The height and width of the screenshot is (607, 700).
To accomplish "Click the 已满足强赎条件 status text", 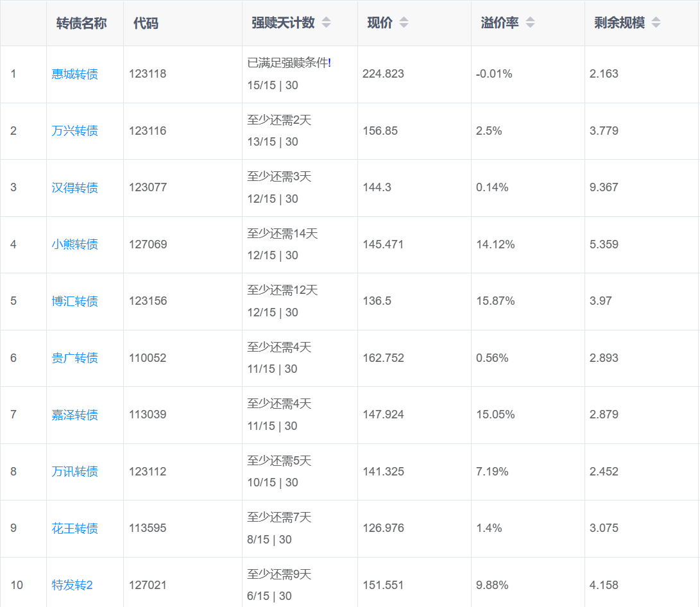I will coord(289,63).
